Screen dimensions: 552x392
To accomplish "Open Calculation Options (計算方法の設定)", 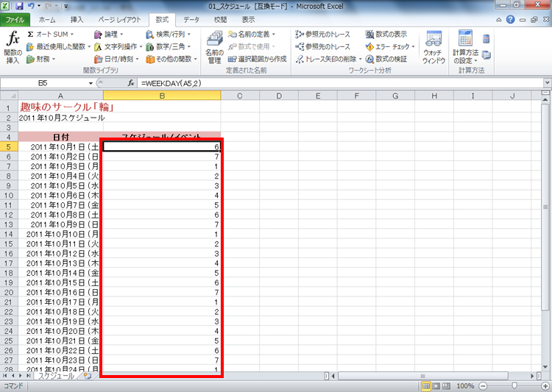I will tap(465, 47).
